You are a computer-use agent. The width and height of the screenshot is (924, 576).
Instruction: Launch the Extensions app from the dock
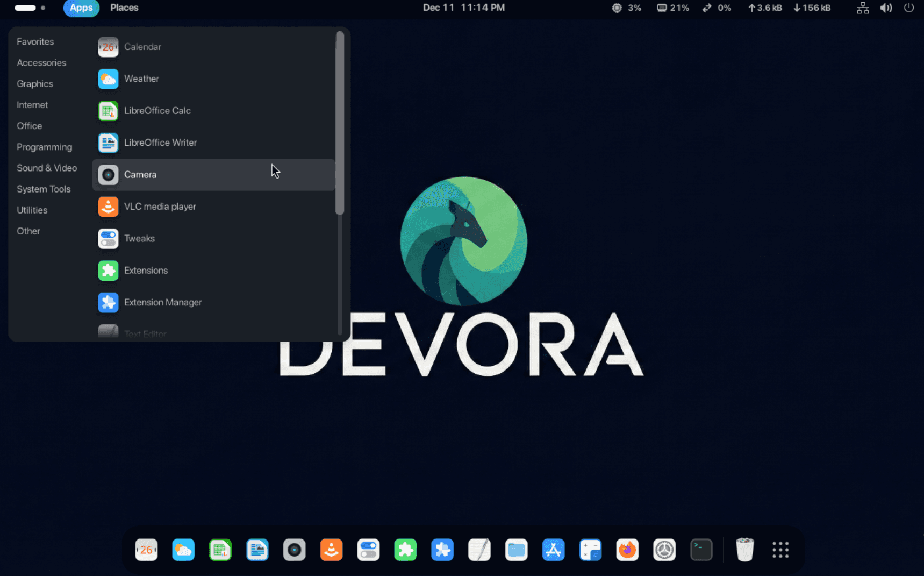[405, 550]
